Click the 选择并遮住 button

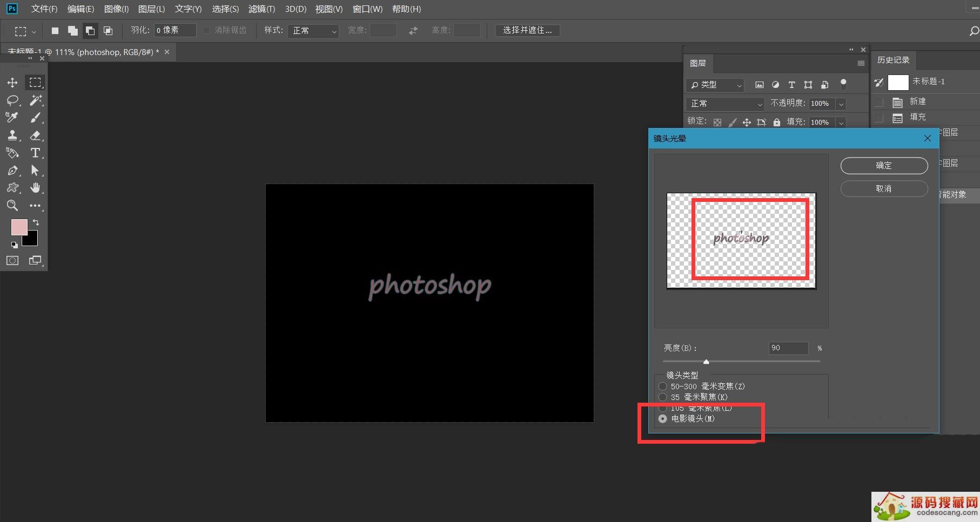point(527,31)
